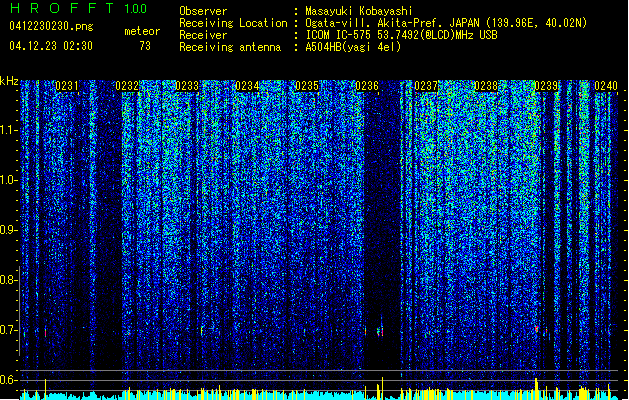Select the filename 0412230230.png
This screenshot has width=629, height=400.
pos(51,26)
